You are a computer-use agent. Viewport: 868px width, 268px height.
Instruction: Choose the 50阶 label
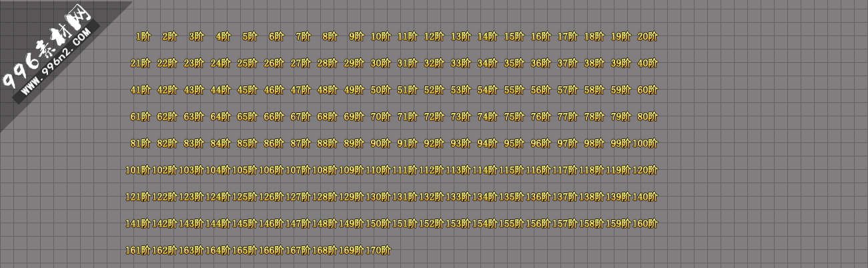coord(381,90)
